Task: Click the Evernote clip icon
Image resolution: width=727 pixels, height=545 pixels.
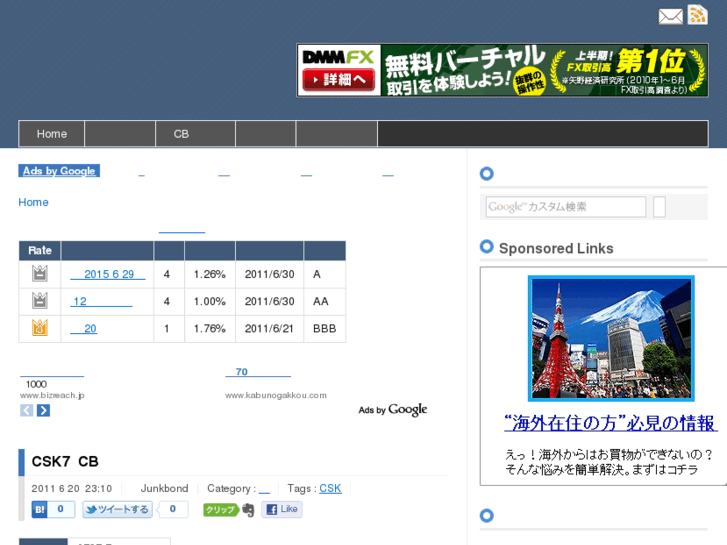Action: [x=248, y=510]
